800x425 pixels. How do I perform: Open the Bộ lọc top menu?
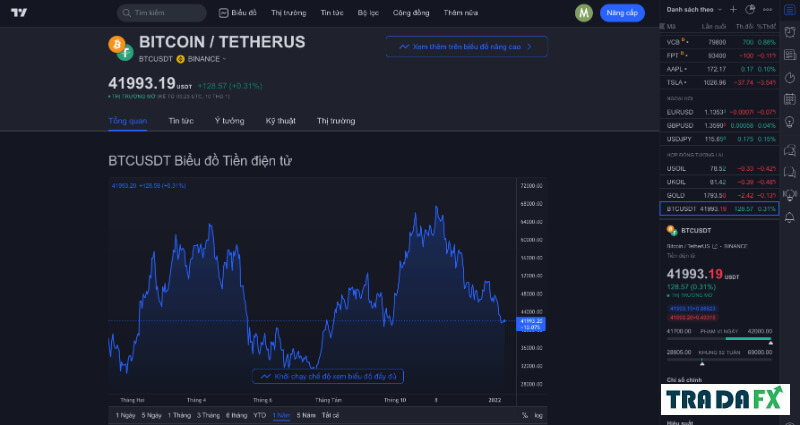pyautogui.click(x=368, y=13)
